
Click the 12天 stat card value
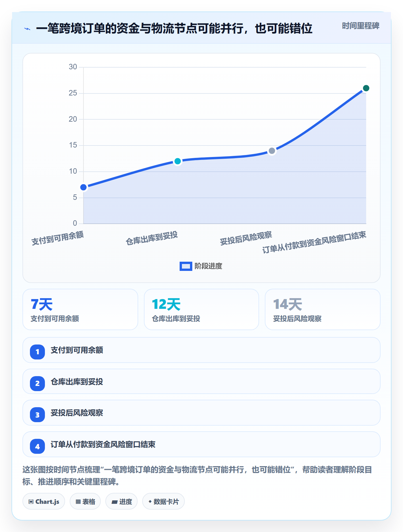pos(166,305)
